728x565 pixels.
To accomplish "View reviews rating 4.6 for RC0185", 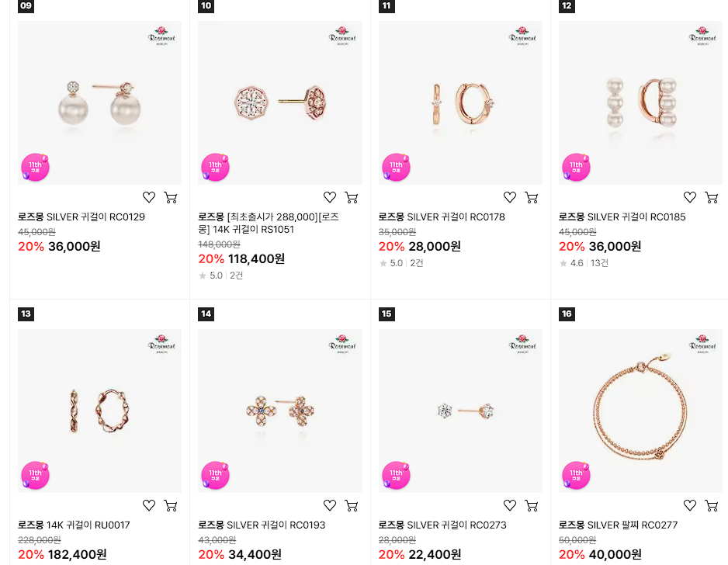I will pyautogui.click(x=584, y=263).
